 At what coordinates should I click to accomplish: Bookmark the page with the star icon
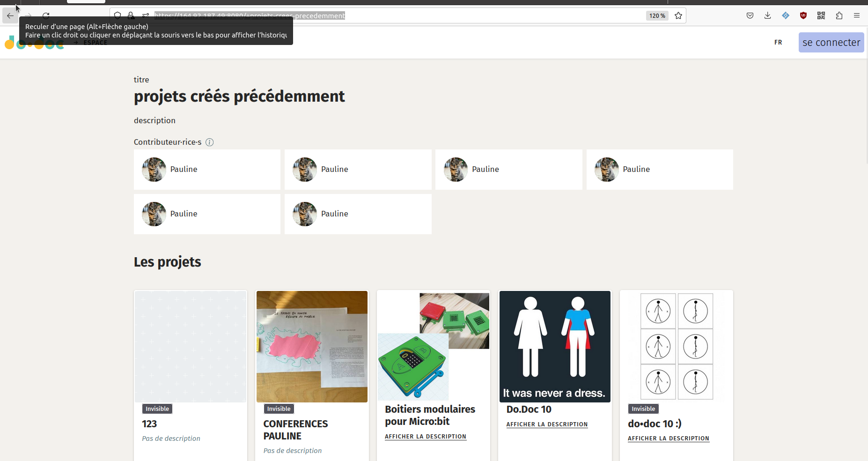pyautogui.click(x=678, y=15)
